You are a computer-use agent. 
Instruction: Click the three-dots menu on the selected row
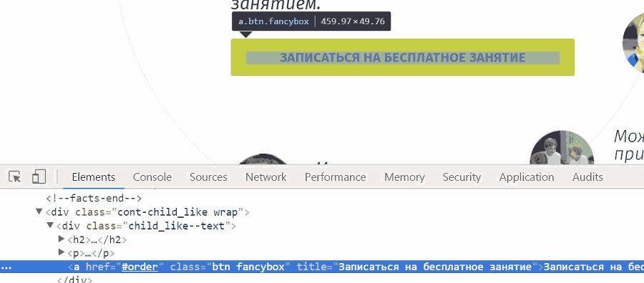point(6,267)
